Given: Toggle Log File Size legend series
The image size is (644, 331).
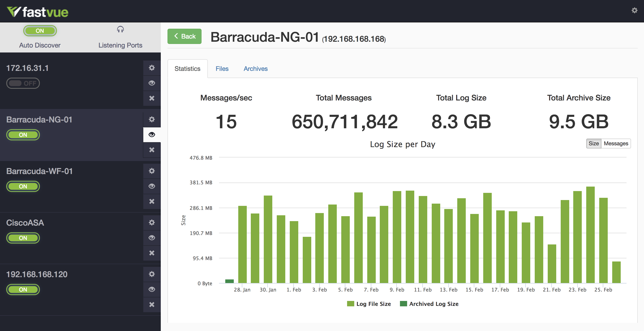Looking at the screenshot, I should tap(369, 304).
